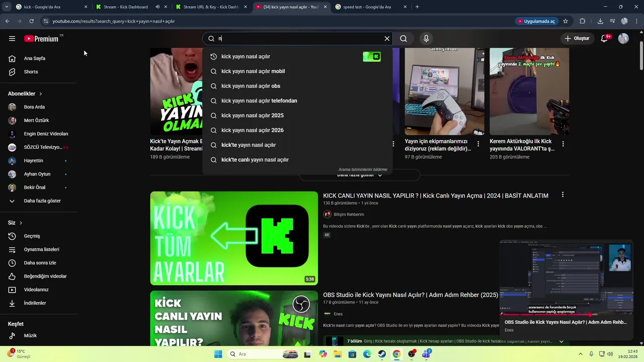Open options menu for KICK CANLI YAYIN video

(562, 195)
